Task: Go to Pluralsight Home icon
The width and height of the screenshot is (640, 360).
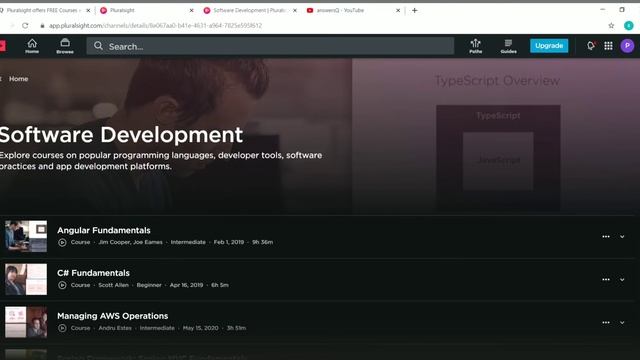Action: 32,46
